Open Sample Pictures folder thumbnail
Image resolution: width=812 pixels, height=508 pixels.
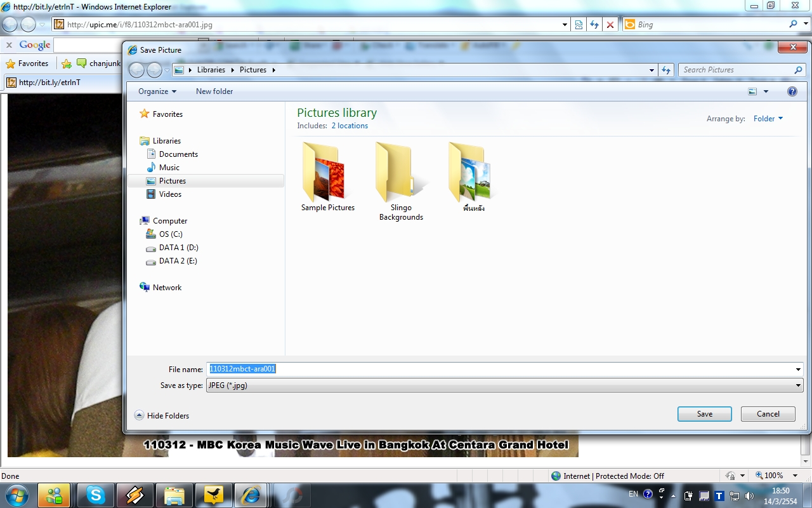[327, 177]
